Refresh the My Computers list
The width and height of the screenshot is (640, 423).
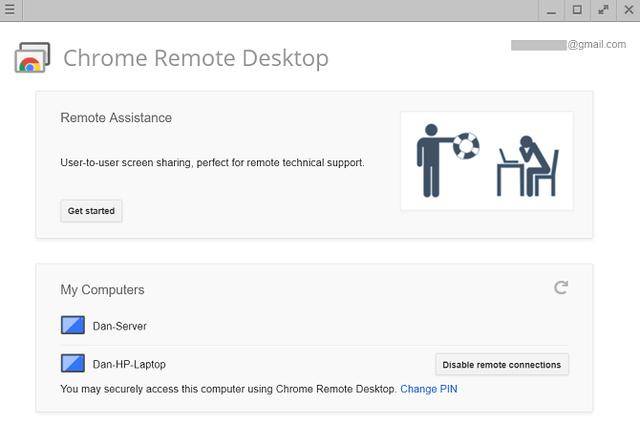coord(561,288)
